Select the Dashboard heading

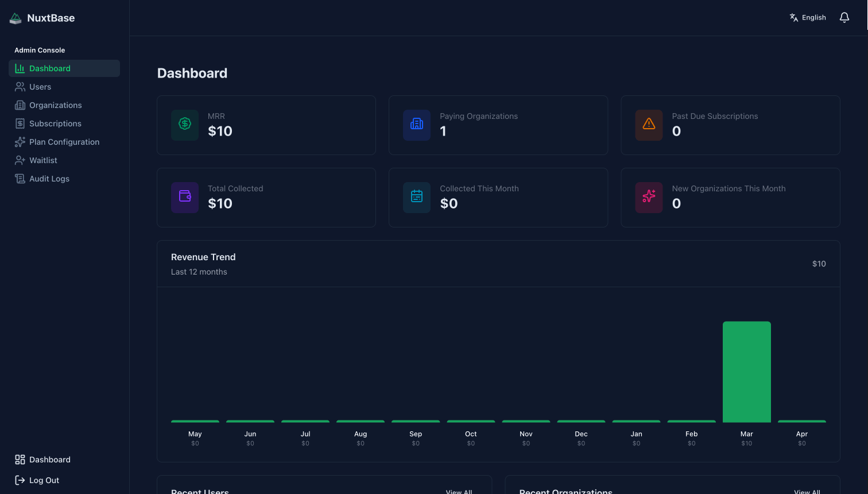(192, 73)
